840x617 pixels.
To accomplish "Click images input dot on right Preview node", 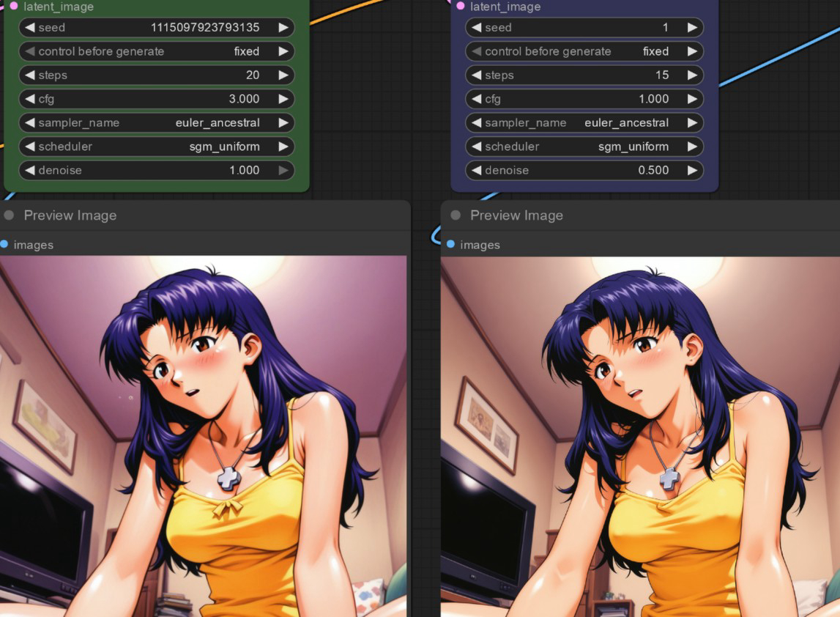I will pos(450,245).
